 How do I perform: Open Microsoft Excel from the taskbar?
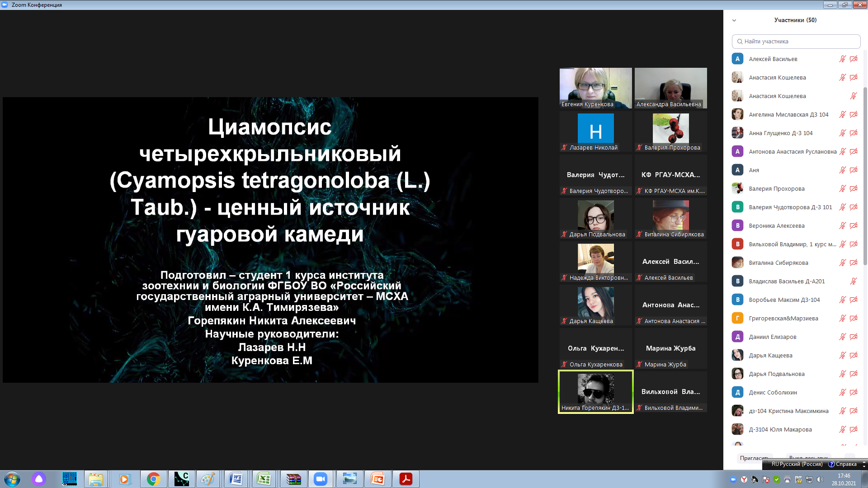(x=264, y=479)
